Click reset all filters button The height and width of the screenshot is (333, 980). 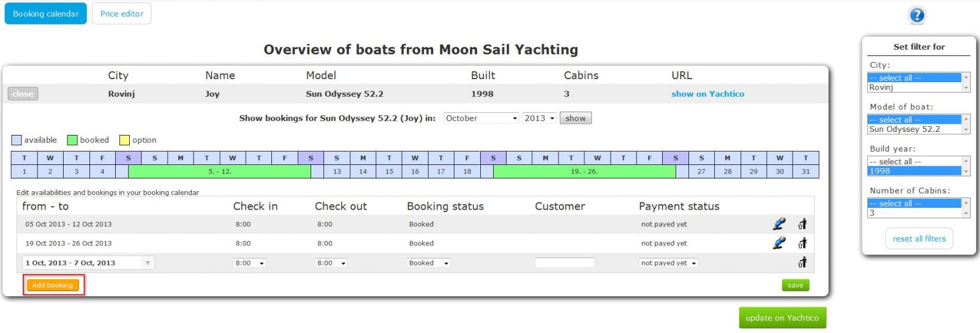click(x=919, y=239)
